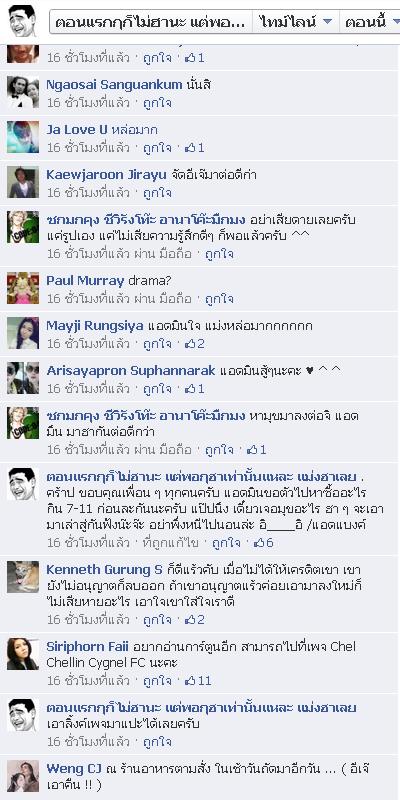Screen dimensions: 400x800
Task: Expand the ตอนนี้ dropdown in the header
Action: click(371, 22)
